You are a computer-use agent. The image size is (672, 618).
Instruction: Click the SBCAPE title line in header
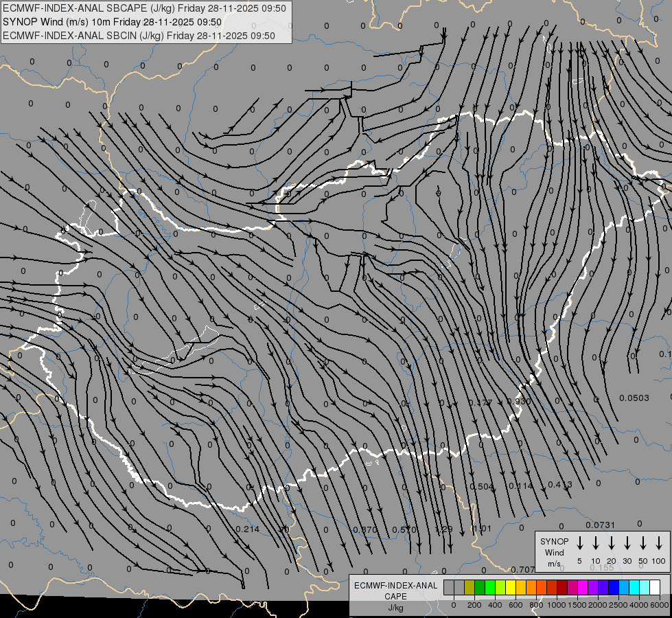click(x=144, y=8)
